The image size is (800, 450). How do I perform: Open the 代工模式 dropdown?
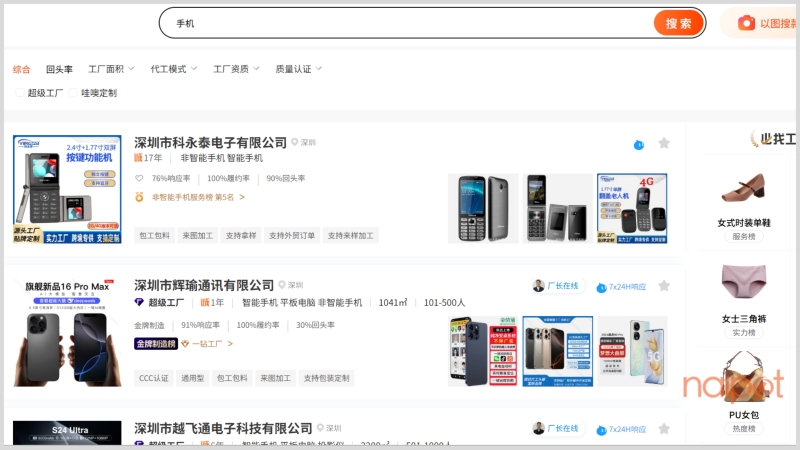(x=173, y=69)
